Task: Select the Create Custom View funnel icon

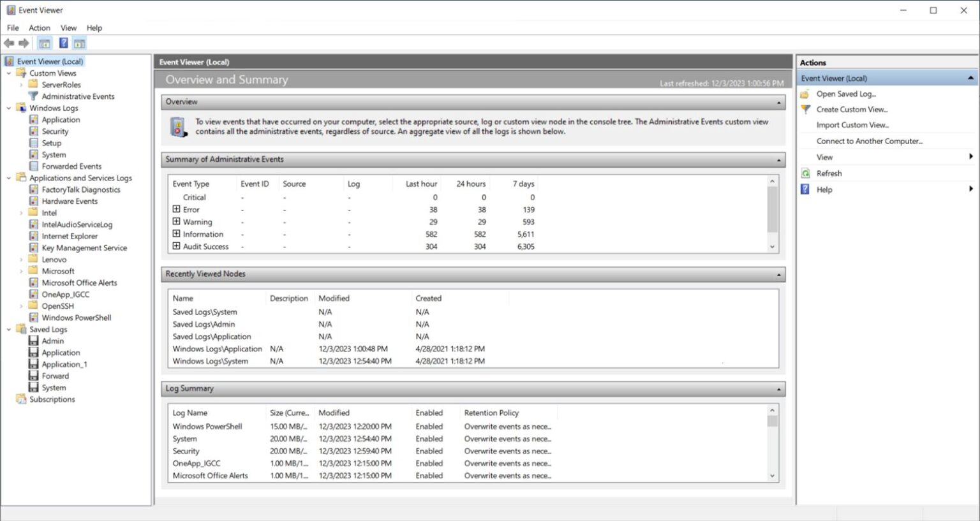Action: pos(806,109)
